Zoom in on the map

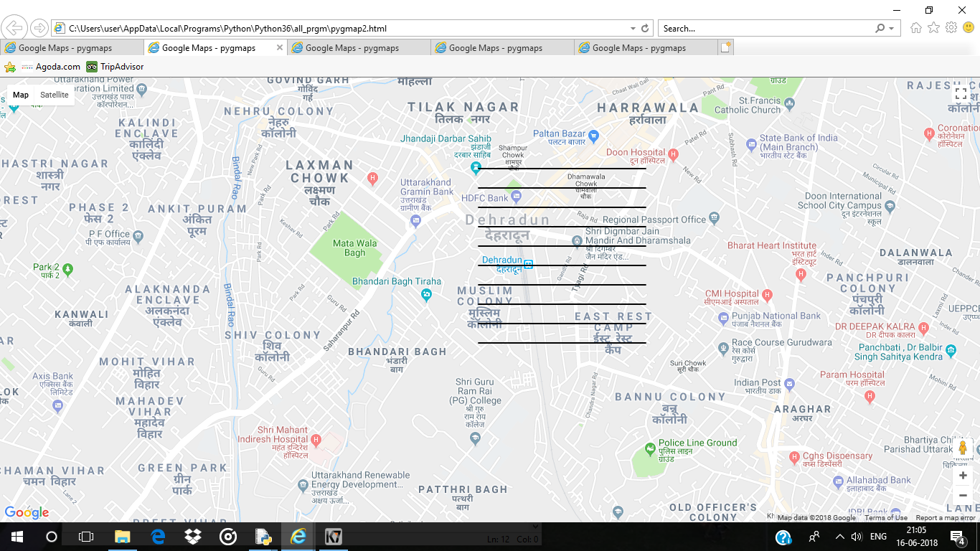[x=963, y=475]
